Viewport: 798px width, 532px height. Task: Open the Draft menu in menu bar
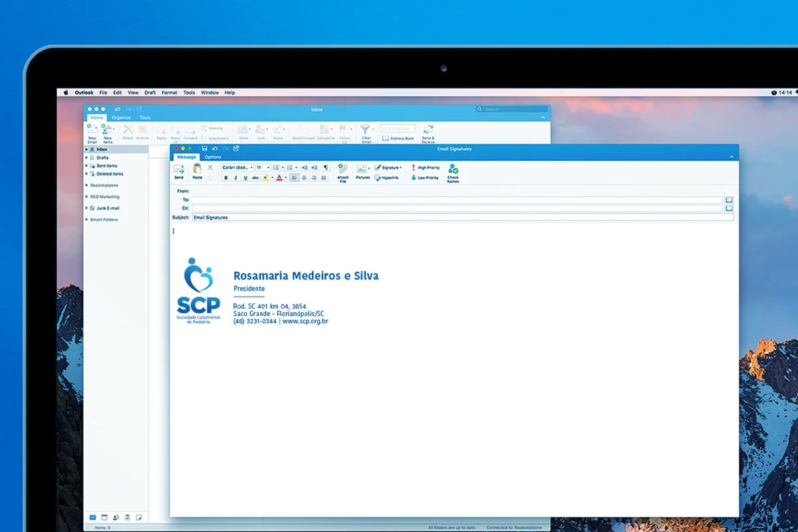150,92
